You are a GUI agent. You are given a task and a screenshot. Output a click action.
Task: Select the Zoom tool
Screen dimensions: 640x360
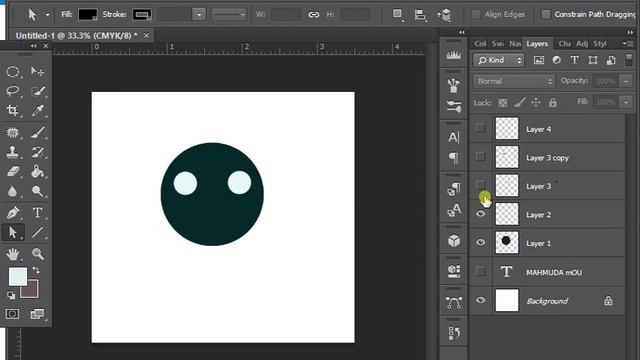38,254
